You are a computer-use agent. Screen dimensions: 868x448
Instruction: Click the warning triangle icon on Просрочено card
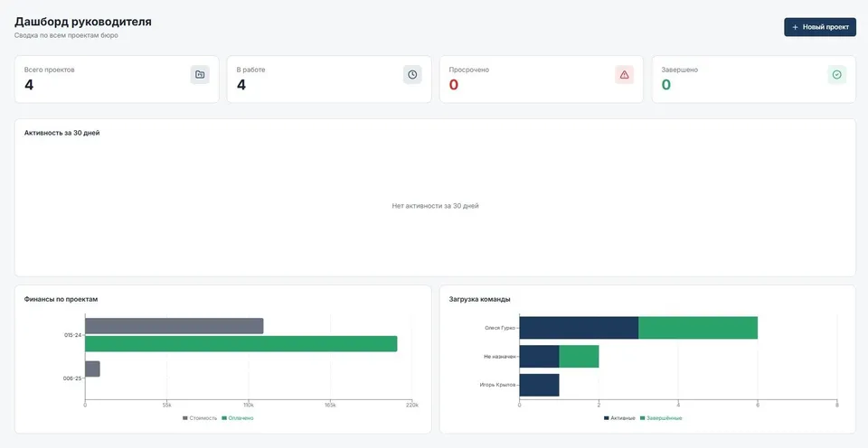(625, 75)
